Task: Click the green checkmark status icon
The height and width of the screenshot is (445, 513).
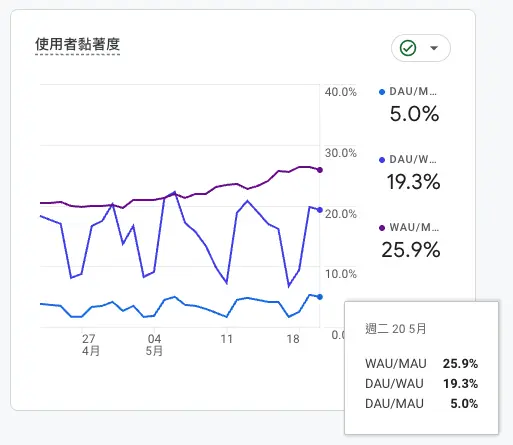Action: (408, 48)
